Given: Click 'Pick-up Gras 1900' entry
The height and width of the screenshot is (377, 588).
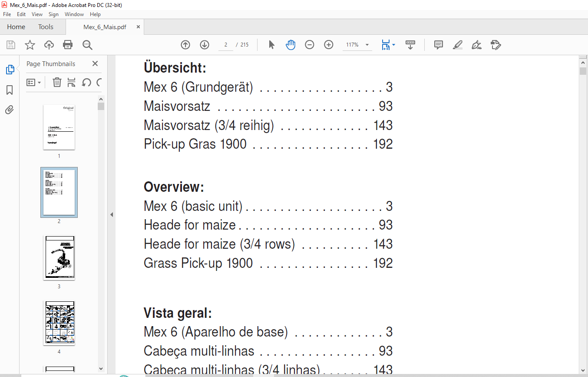Looking at the screenshot, I should (195, 144).
